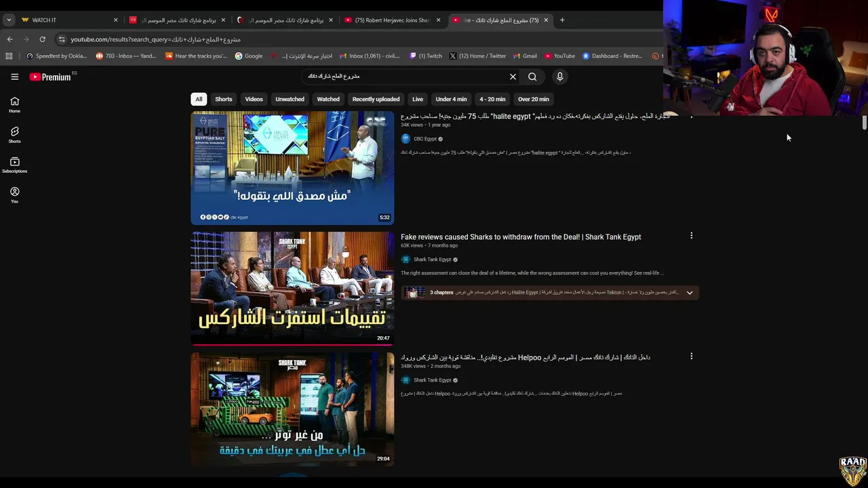The width and height of the screenshot is (868, 488).
Task: Open options menu for Fake reviews video
Action: coord(691,236)
